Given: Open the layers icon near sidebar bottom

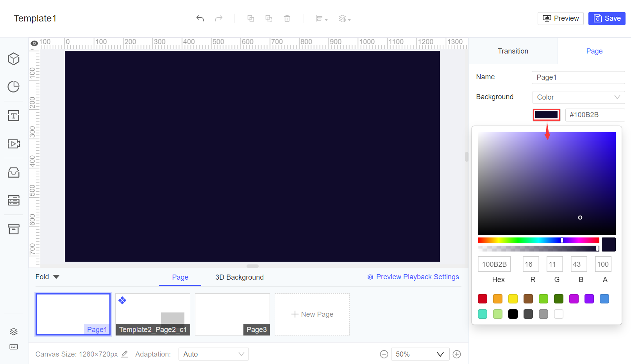Looking at the screenshot, I should [14, 331].
